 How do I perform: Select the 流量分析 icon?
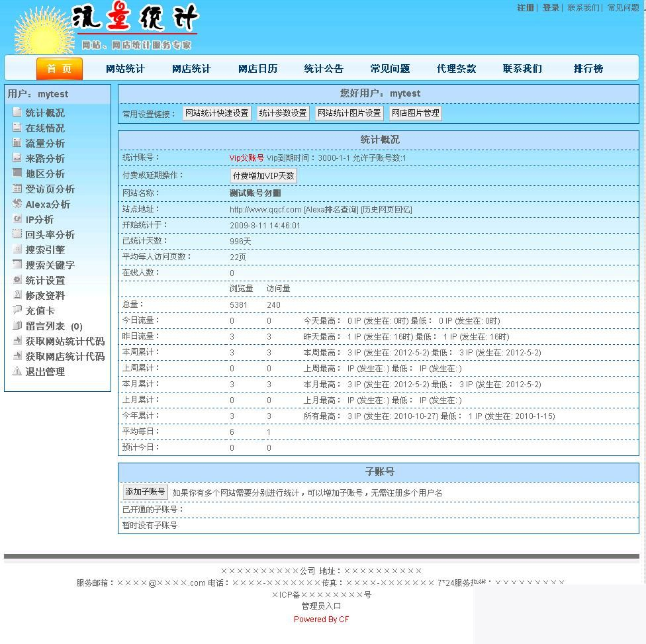pos(18,143)
